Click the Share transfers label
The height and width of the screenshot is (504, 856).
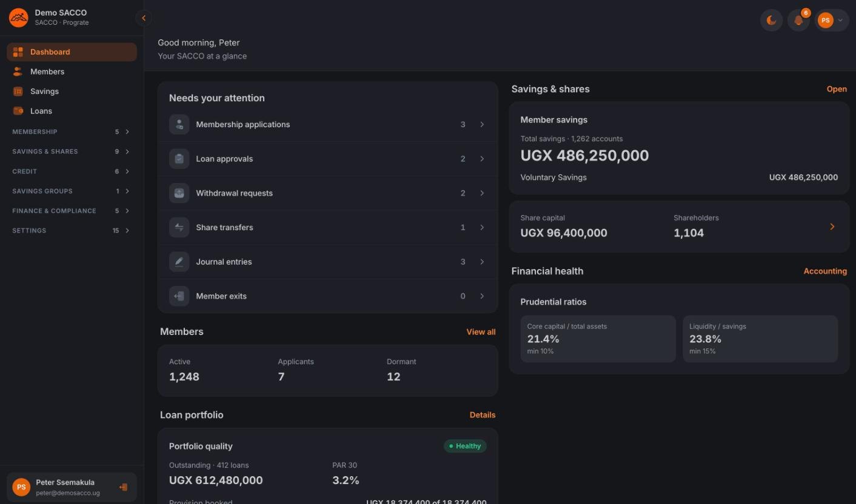coord(224,227)
